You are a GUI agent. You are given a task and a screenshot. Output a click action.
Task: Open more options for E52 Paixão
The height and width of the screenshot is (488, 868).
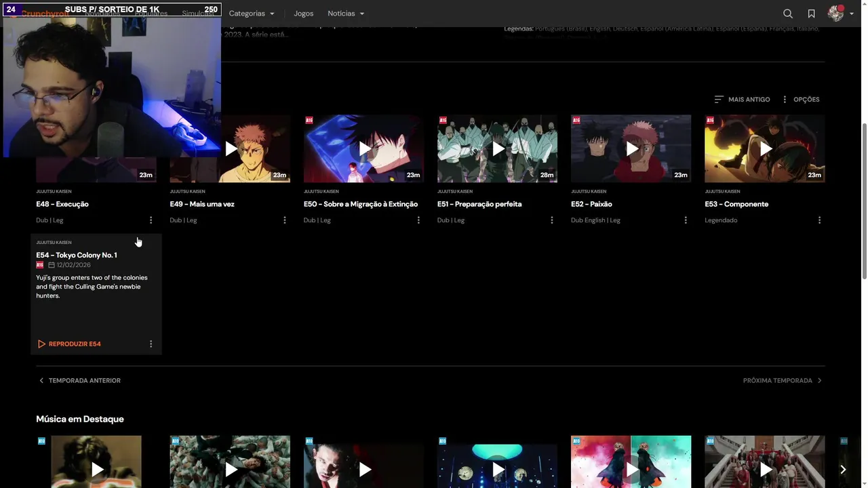click(686, 220)
